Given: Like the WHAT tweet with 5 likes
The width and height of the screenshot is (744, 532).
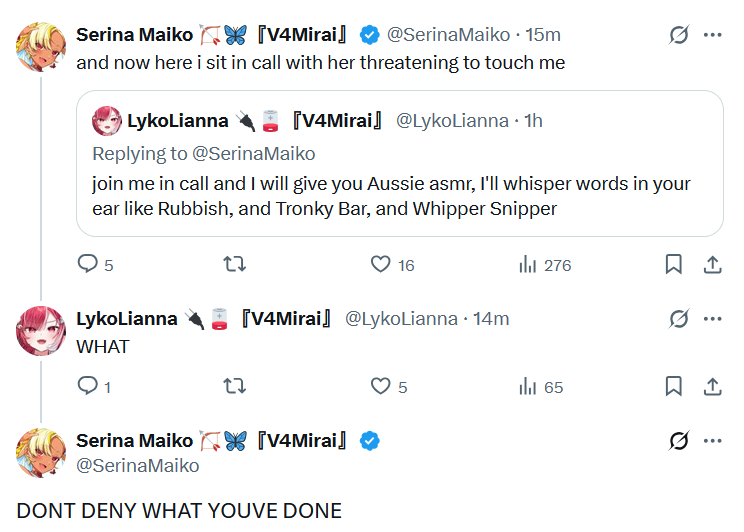Looking at the screenshot, I should point(380,386).
